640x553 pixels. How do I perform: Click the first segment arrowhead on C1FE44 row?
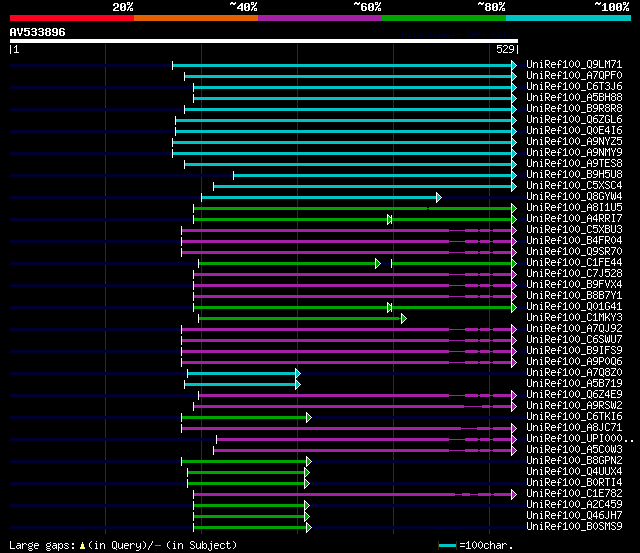(x=378, y=264)
